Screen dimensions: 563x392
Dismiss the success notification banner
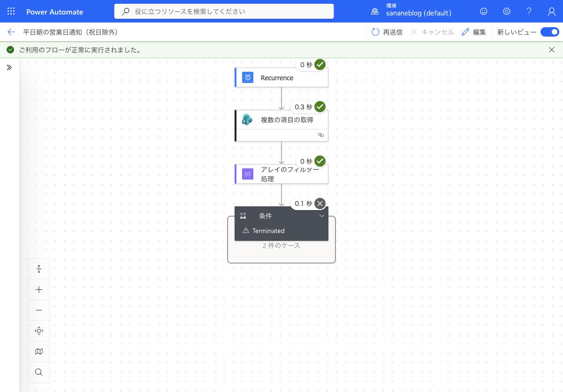click(552, 50)
